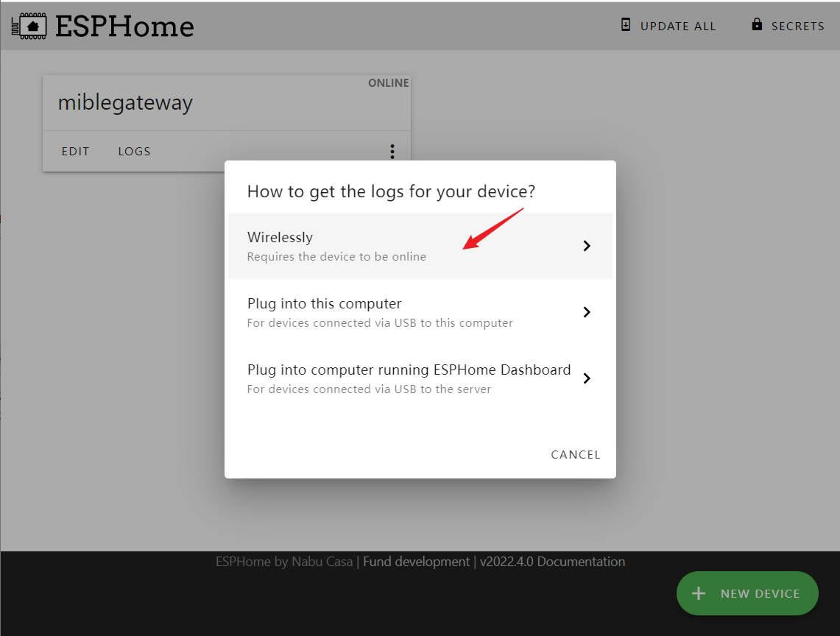This screenshot has width=840, height=636.
Task: Choose Wirelessly to get logs
Action: pos(420,246)
